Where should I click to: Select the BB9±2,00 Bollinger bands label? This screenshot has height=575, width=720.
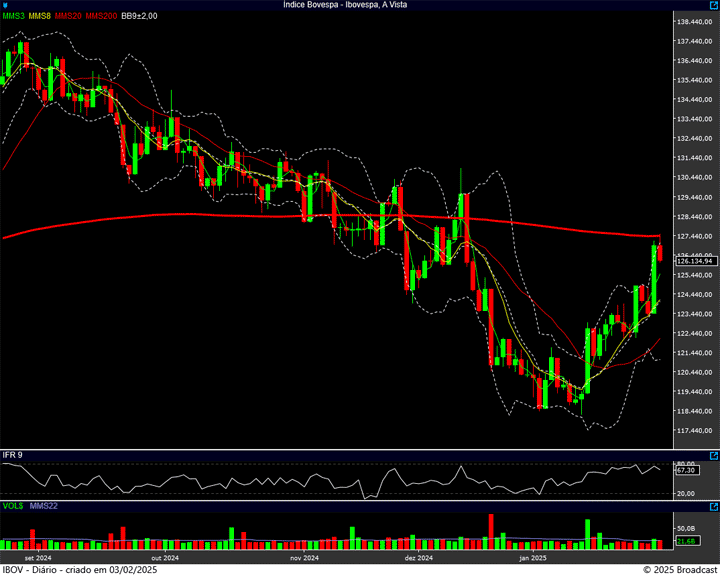pos(139,16)
